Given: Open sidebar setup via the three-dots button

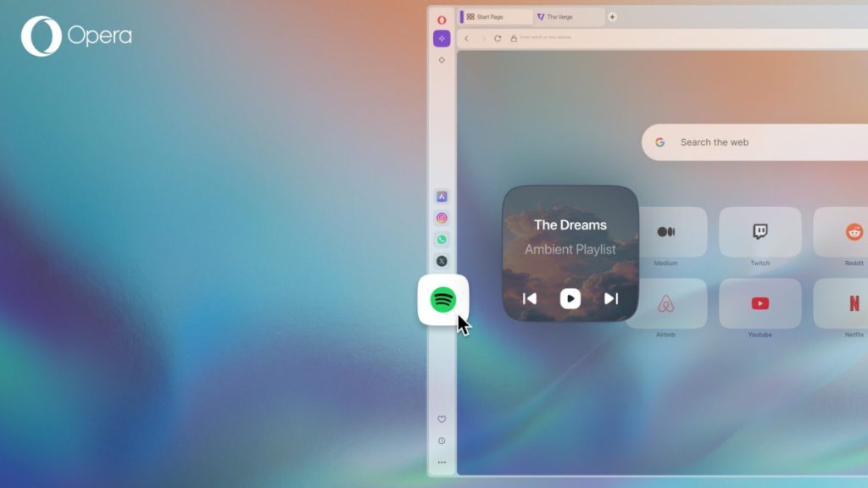Looking at the screenshot, I should click(442, 462).
